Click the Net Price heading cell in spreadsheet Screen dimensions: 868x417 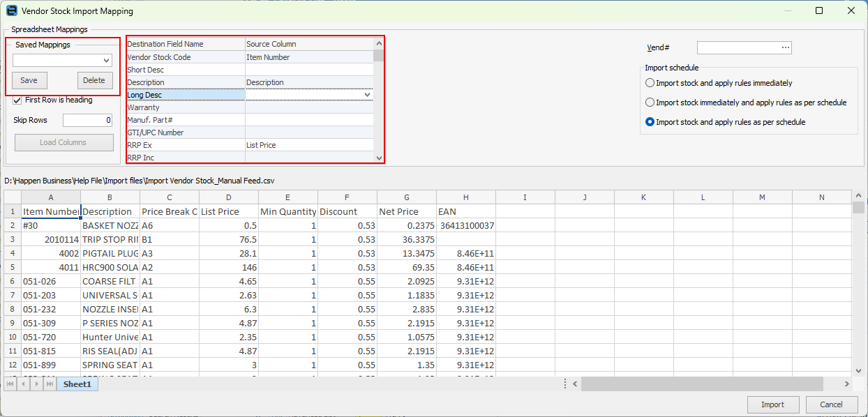(x=407, y=211)
